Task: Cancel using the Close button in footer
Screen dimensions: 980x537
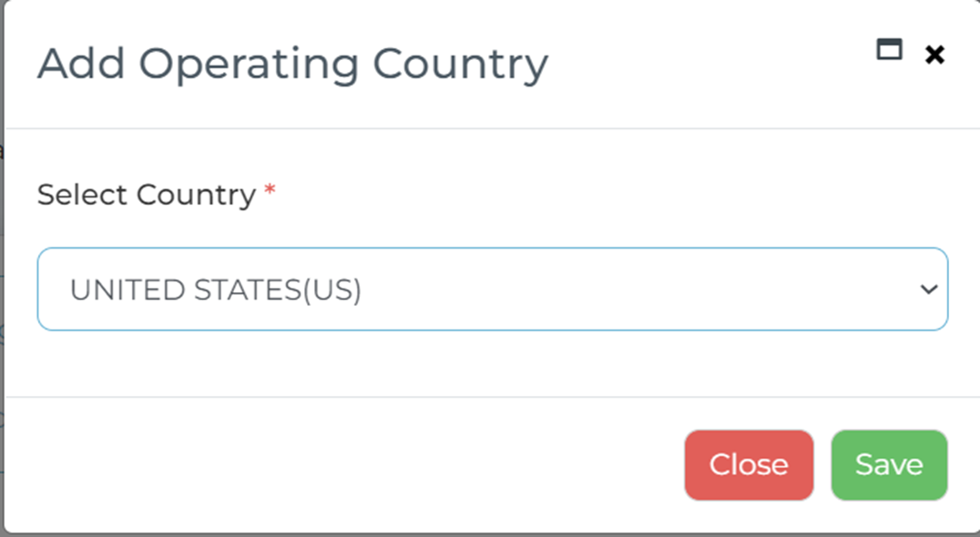Action: tap(749, 464)
